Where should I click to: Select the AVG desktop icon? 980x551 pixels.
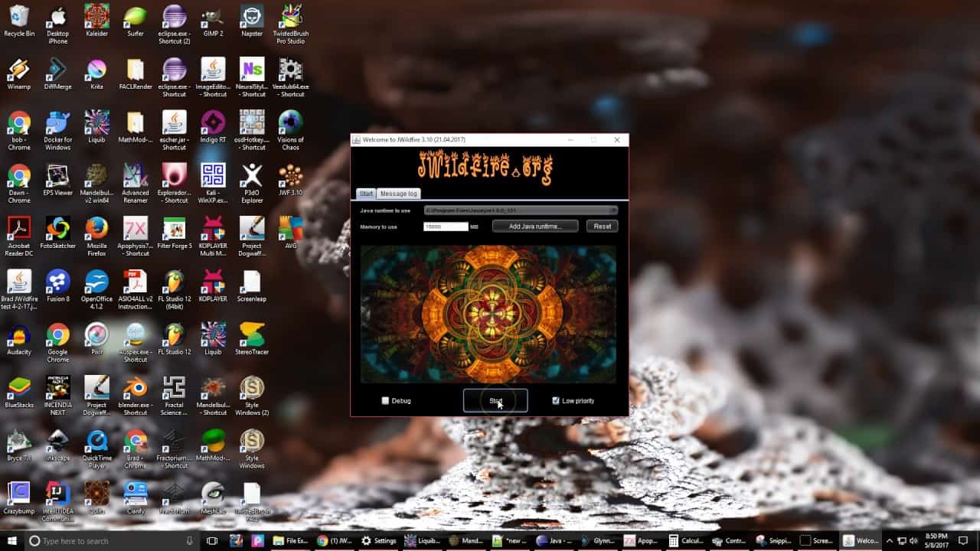[x=290, y=233]
